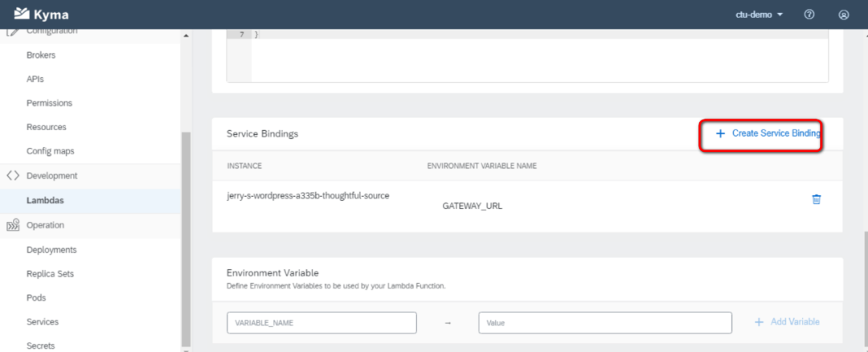The image size is (868, 352).
Task: Click the Operation section icon
Action: coord(12,226)
